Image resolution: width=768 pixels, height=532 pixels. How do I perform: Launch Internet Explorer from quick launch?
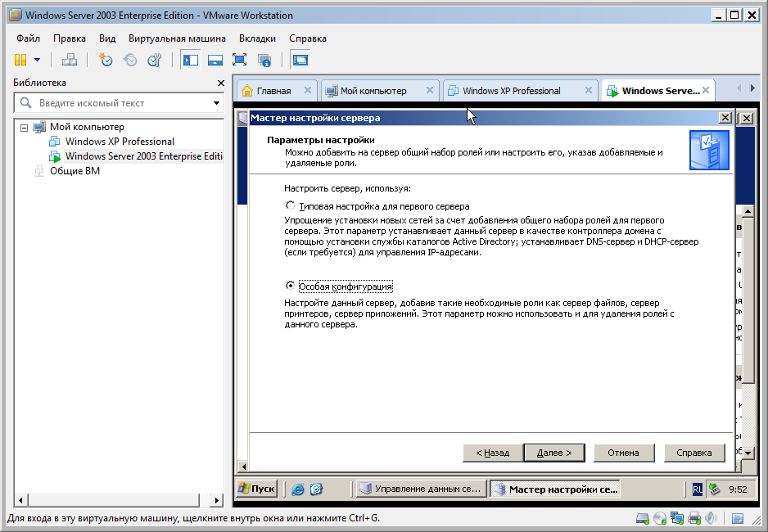tap(298, 489)
